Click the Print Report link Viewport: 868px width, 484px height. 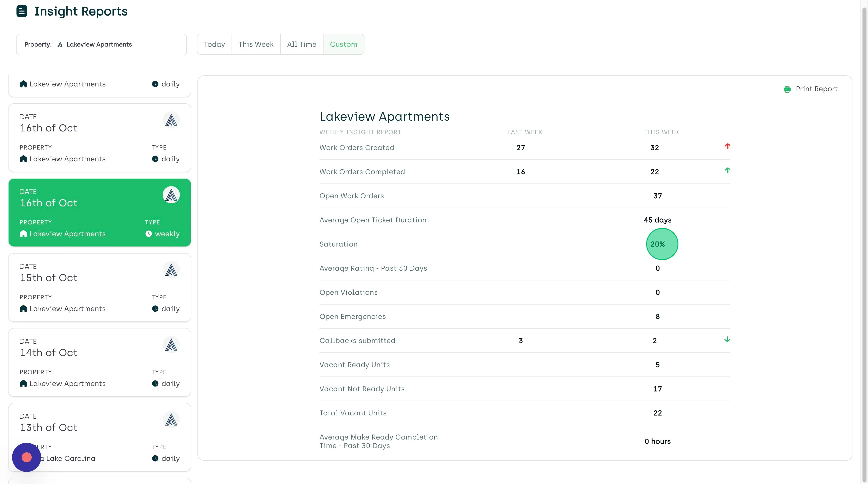[x=817, y=89]
